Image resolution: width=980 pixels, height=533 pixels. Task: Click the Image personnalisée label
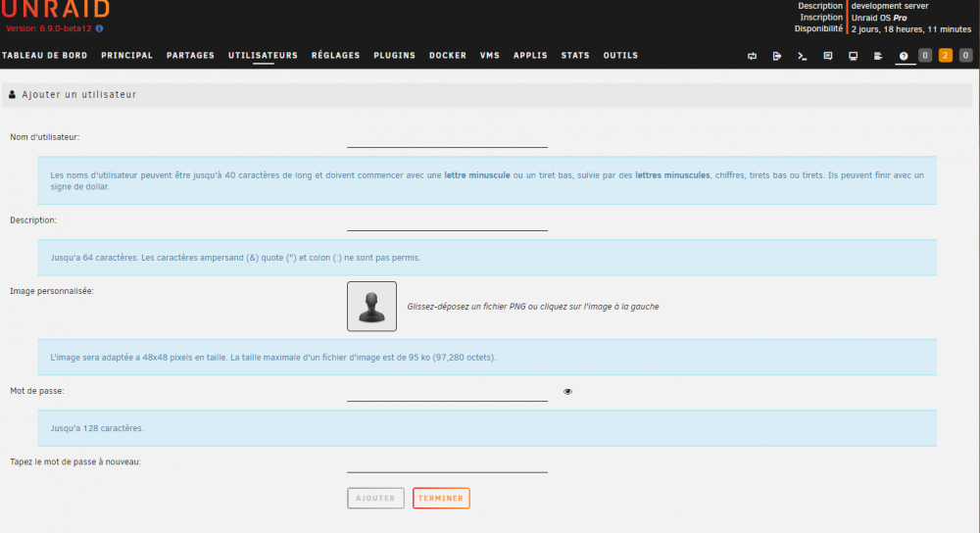52,291
